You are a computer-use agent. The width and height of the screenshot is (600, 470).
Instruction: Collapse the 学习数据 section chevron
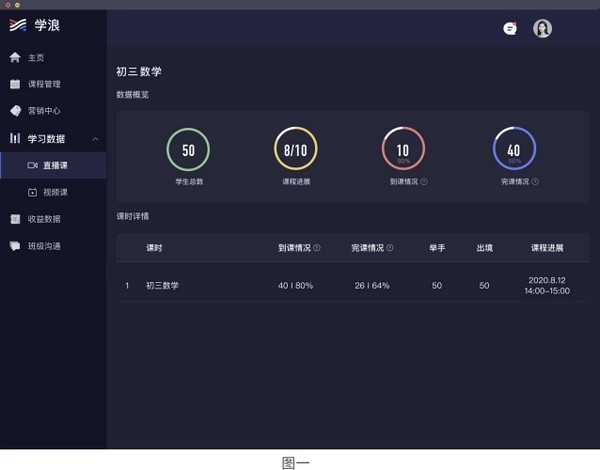tap(95, 138)
